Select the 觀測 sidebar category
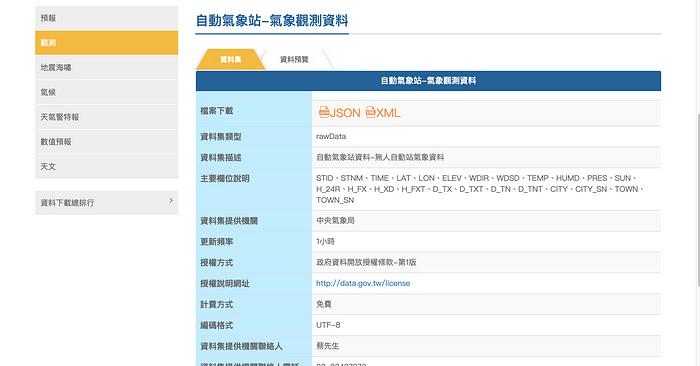This screenshot has width=700, height=366. pos(106,43)
